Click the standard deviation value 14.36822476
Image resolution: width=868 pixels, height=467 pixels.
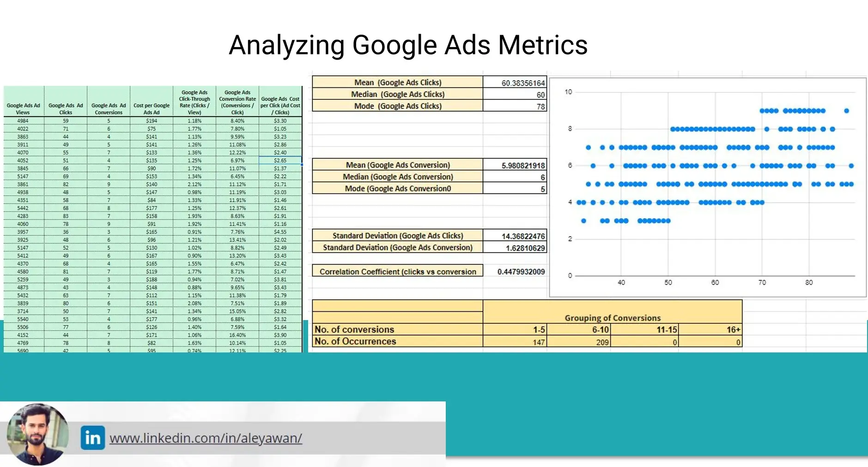tap(515, 236)
